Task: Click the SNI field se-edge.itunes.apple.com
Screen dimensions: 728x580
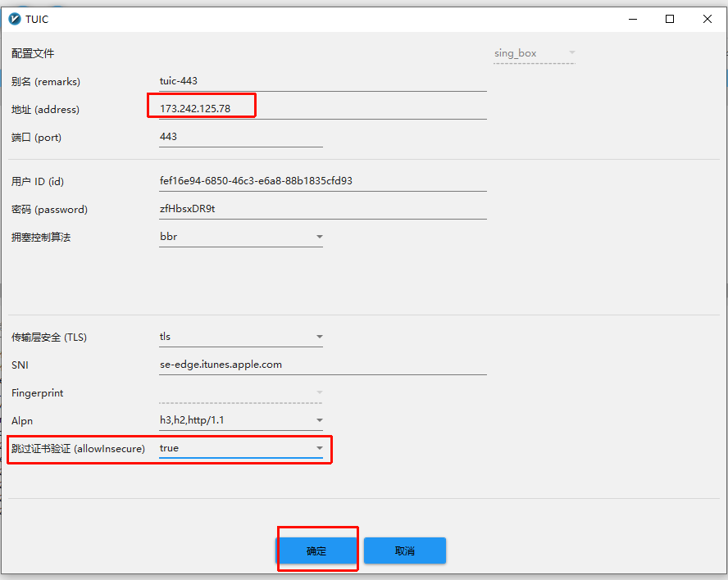Action: (322, 365)
